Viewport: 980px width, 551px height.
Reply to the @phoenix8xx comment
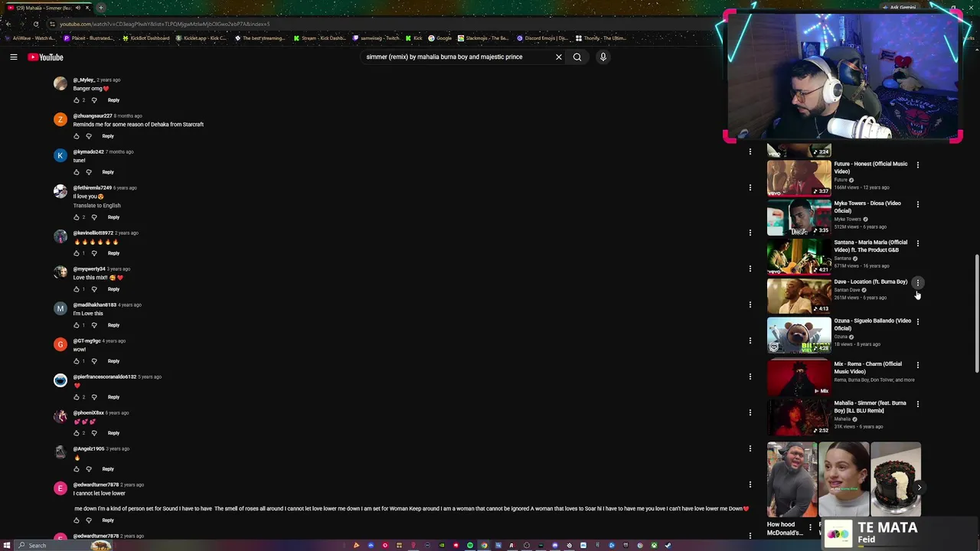coord(113,433)
